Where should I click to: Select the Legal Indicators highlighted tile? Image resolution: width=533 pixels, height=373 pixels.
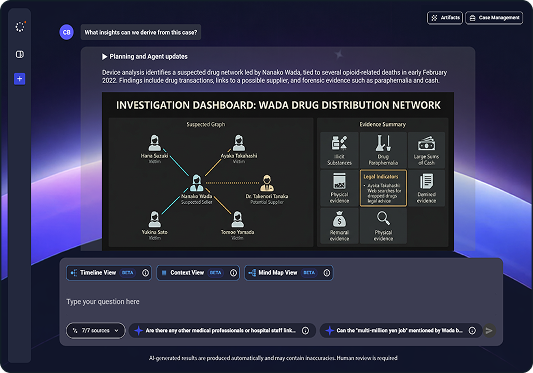[383, 188]
